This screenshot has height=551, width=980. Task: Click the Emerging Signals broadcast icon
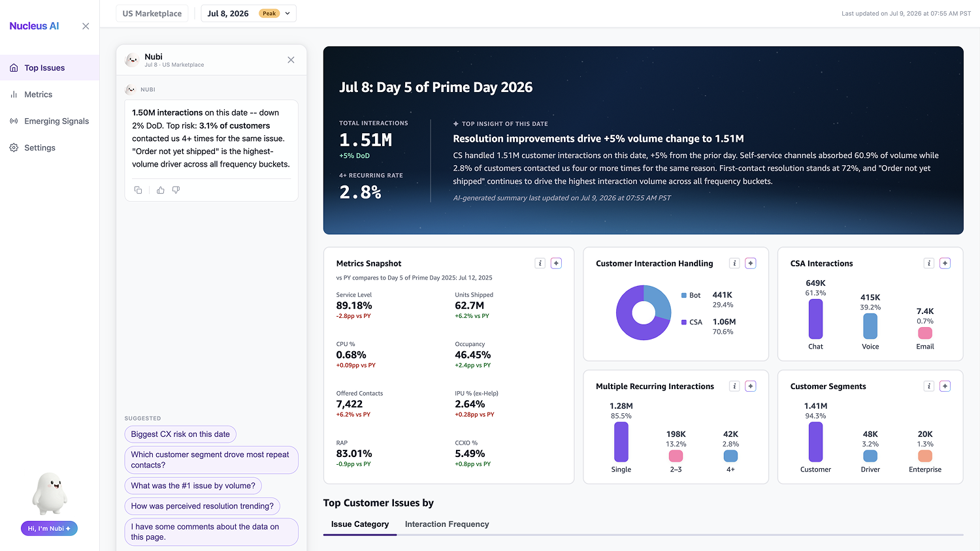pos(14,121)
